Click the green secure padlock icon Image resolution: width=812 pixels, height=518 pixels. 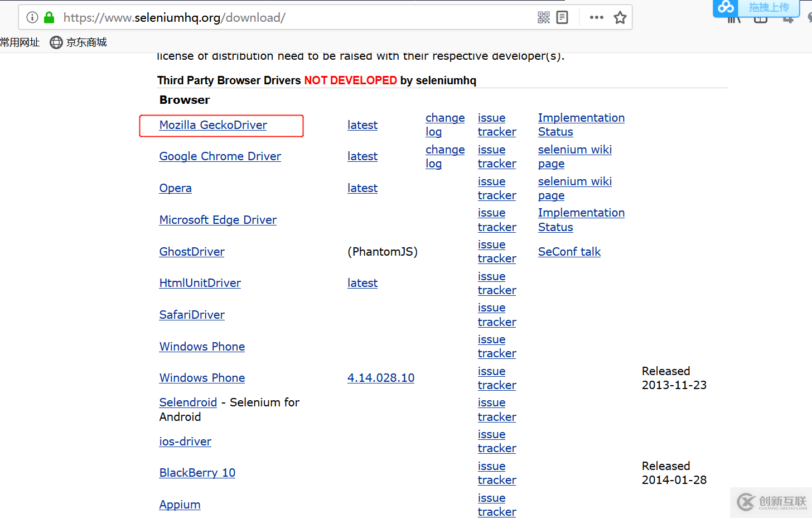49,17
